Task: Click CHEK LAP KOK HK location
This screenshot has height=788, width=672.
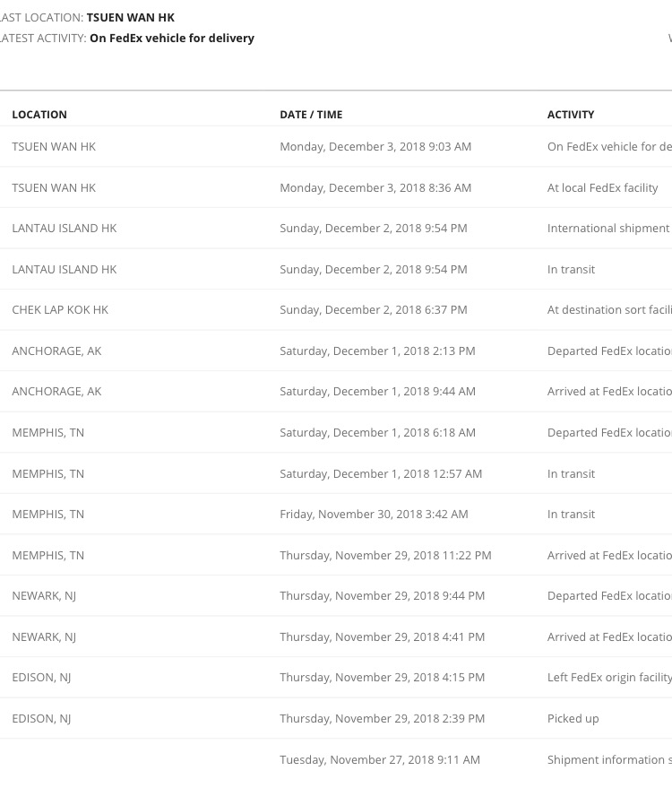Action: (x=60, y=309)
